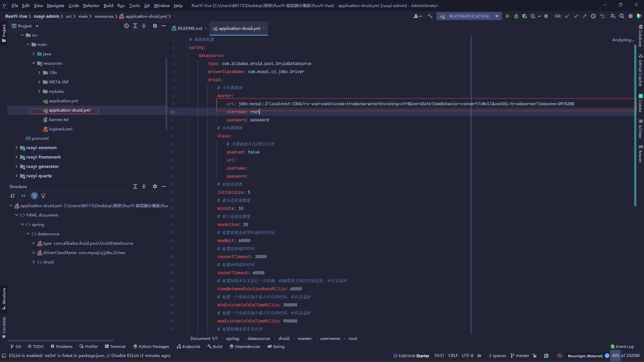Viewport: 644px width, 362px height.
Task: Open Project panel options gear
Action: tap(155, 26)
